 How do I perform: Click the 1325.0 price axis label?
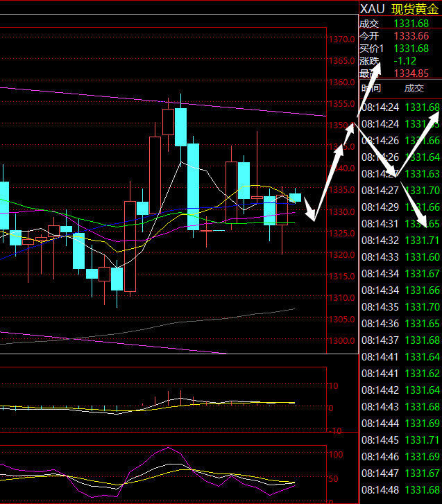[x=342, y=233]
